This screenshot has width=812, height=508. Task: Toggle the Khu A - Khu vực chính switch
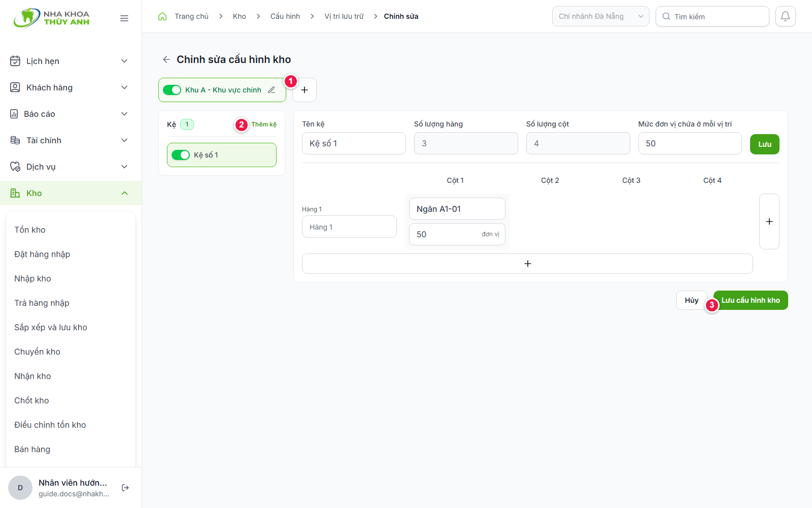pos(172,90)
